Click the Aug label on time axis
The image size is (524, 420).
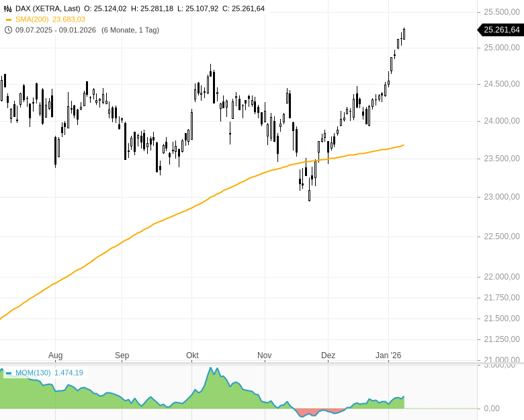pos(56,355)
